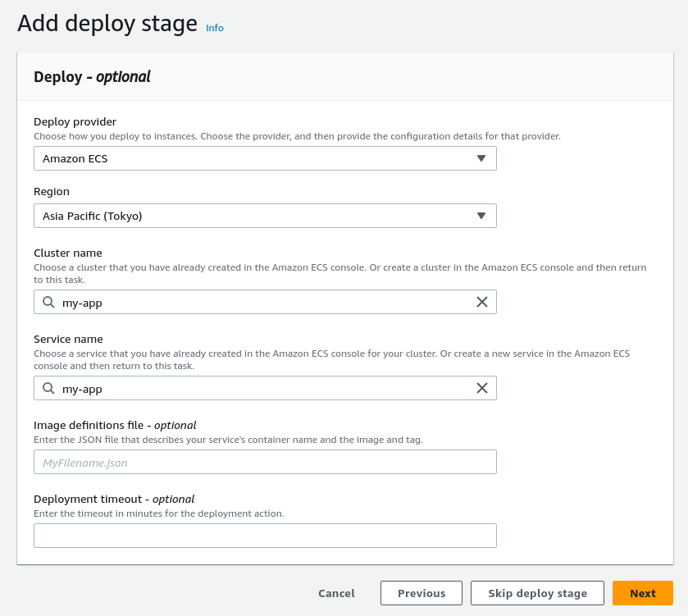The width and height of the screenshot is (688, 616).
Task: Click into the Deployment timeout field
Action: pyautogui.click(x=265, y=536)
